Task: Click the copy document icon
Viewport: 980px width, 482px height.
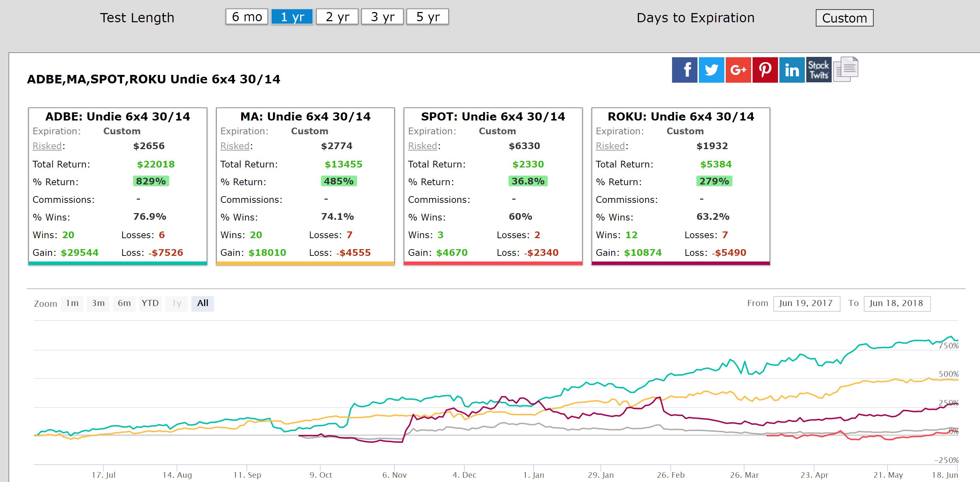Action: tap(846, 69)
